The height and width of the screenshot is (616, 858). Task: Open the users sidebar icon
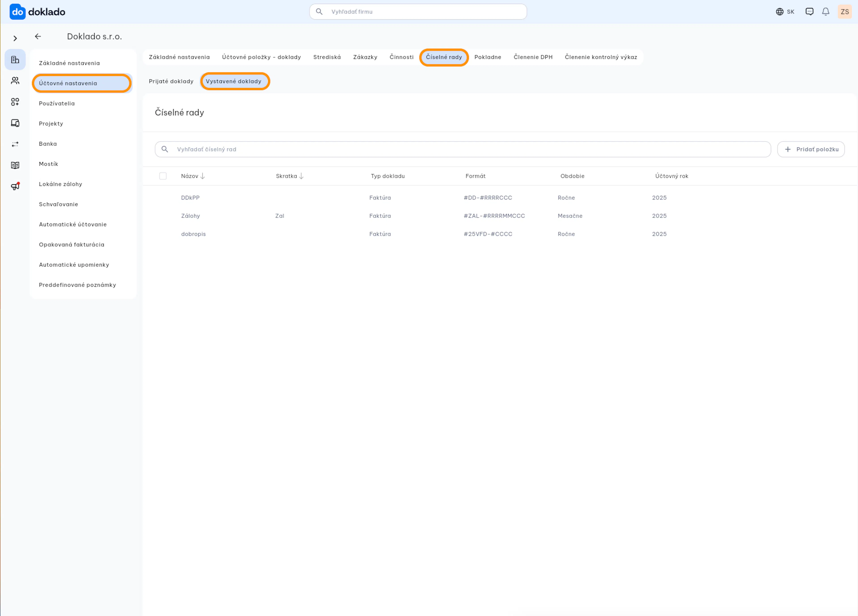(15, 81)
